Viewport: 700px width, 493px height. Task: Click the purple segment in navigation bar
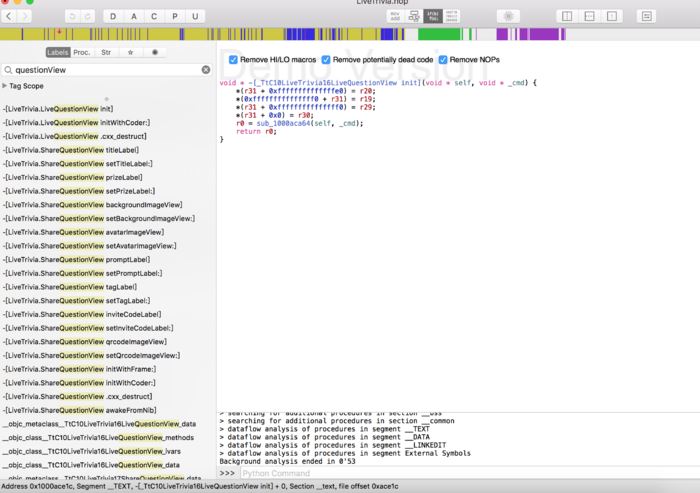(x=544, y=34)
